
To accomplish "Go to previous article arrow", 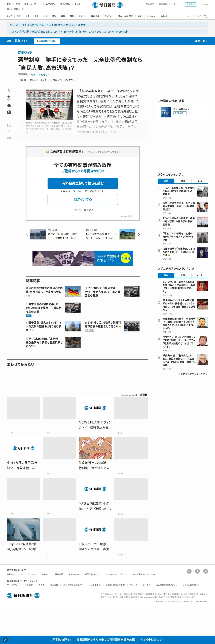I will coord(27,234).
